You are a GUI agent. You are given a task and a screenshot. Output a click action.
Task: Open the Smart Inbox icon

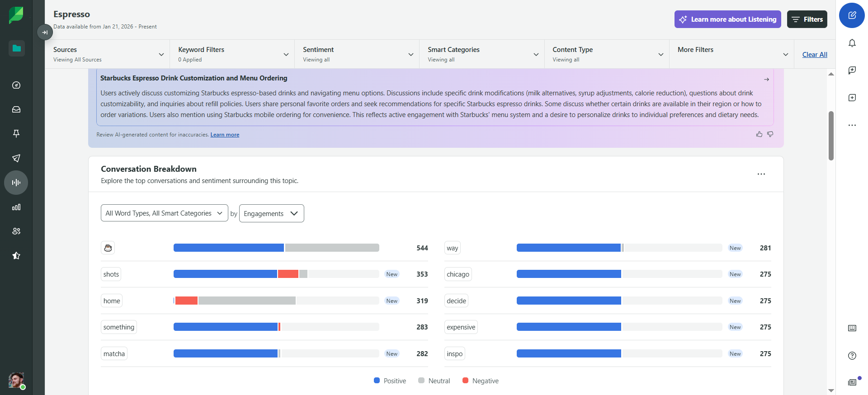[16, 109]
